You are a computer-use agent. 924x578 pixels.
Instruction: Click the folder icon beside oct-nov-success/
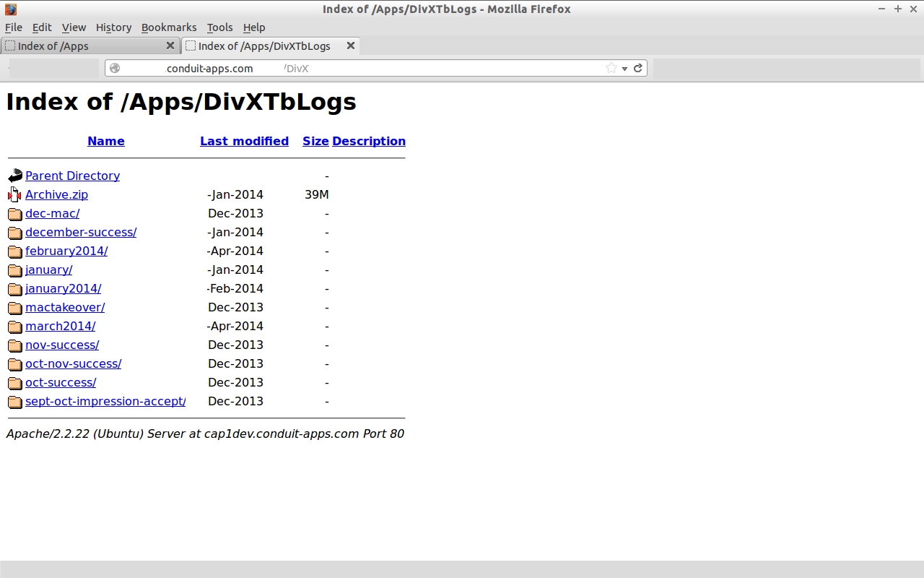coord(15,364)
